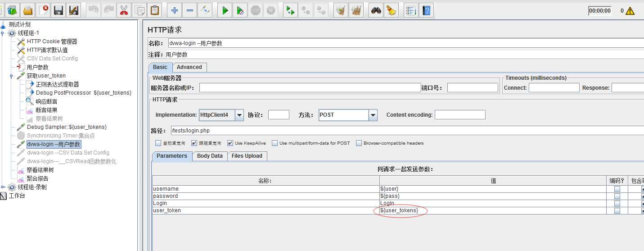Uncheck the Use KeepAlive checkbox

230,143
